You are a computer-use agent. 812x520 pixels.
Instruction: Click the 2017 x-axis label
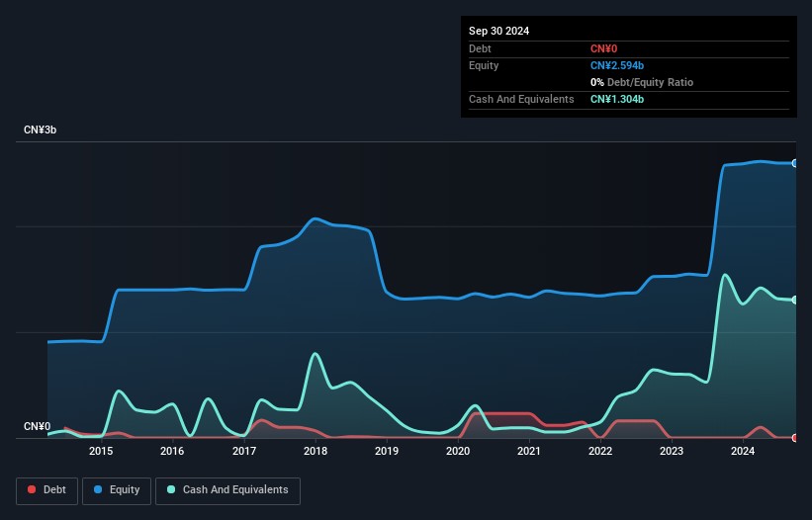[x=244, y=451]
